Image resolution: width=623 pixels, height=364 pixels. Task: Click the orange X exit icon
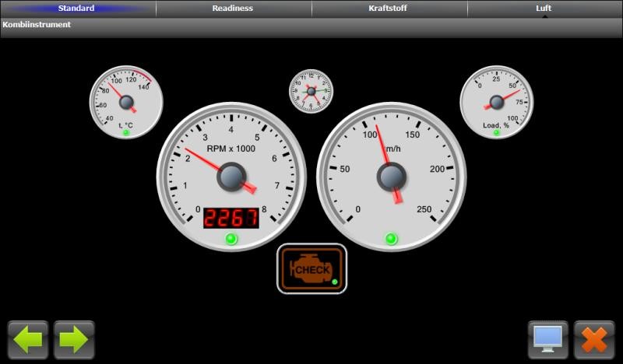[x=594, y=339]
